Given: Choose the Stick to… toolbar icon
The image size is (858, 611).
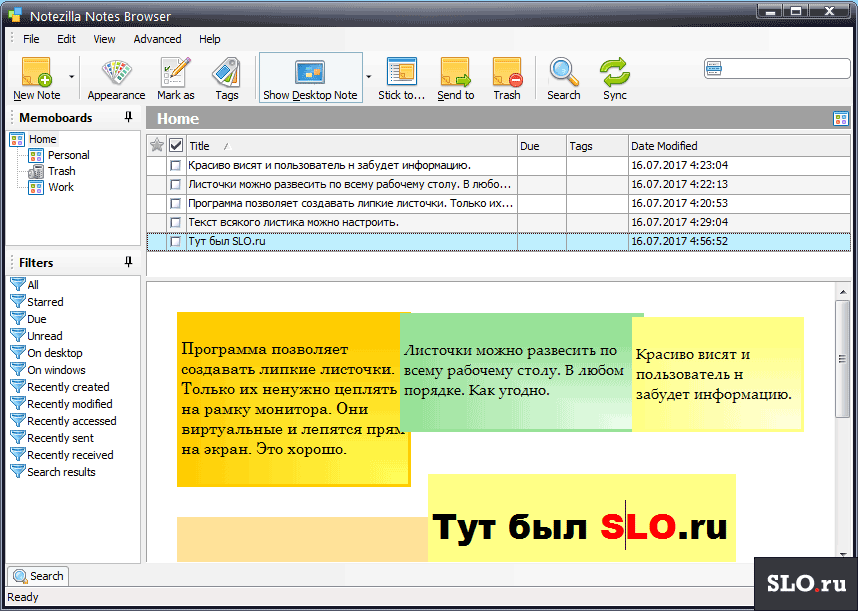Looking at the screenshot, I should pos(402,78).
